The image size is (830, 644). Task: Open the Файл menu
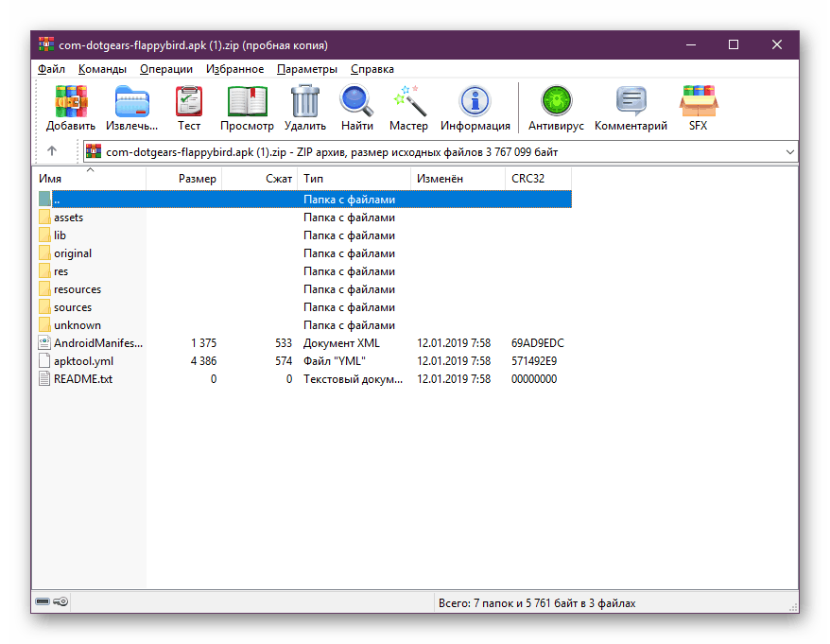pos(51,69)
